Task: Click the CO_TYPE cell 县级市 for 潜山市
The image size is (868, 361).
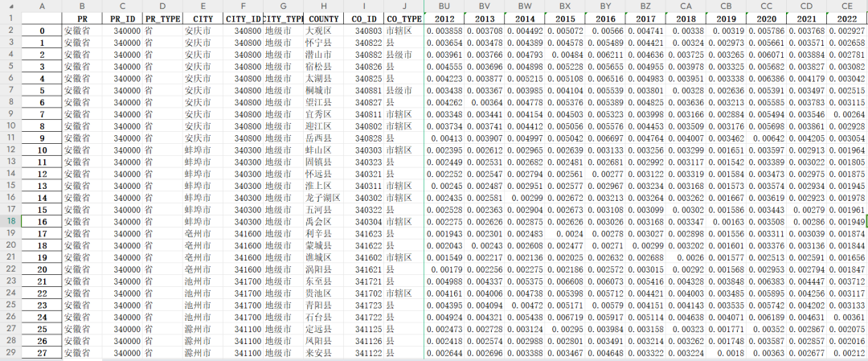Action: click(404, 54)
